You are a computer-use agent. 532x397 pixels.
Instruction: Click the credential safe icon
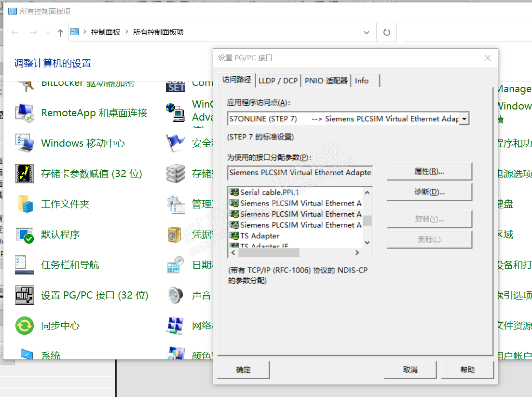(x=176, y=234)
